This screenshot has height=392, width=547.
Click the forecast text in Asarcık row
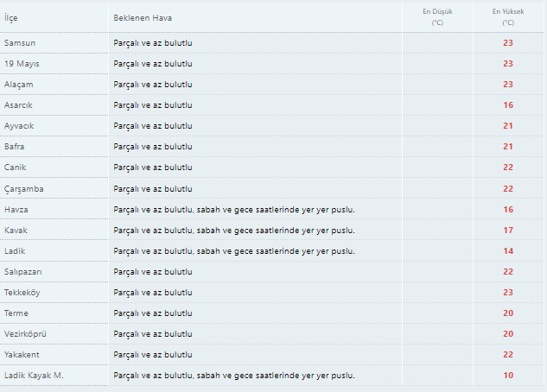(x=153, y=104)
